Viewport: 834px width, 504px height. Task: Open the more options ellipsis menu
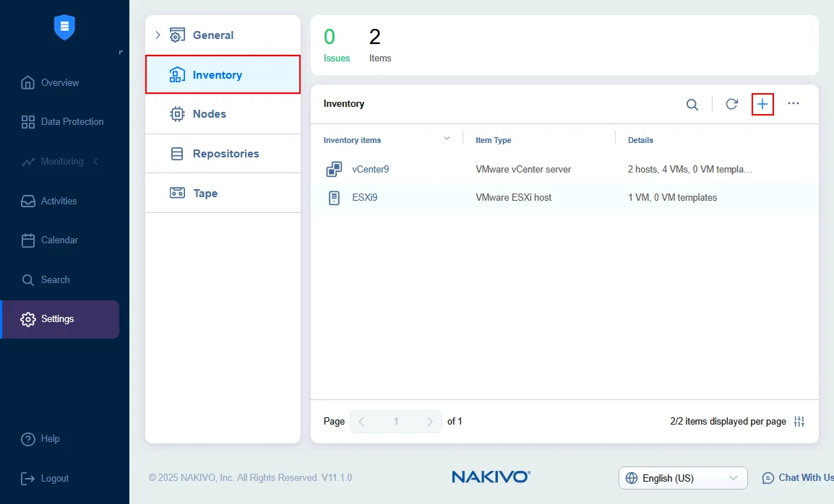point(794,104)
